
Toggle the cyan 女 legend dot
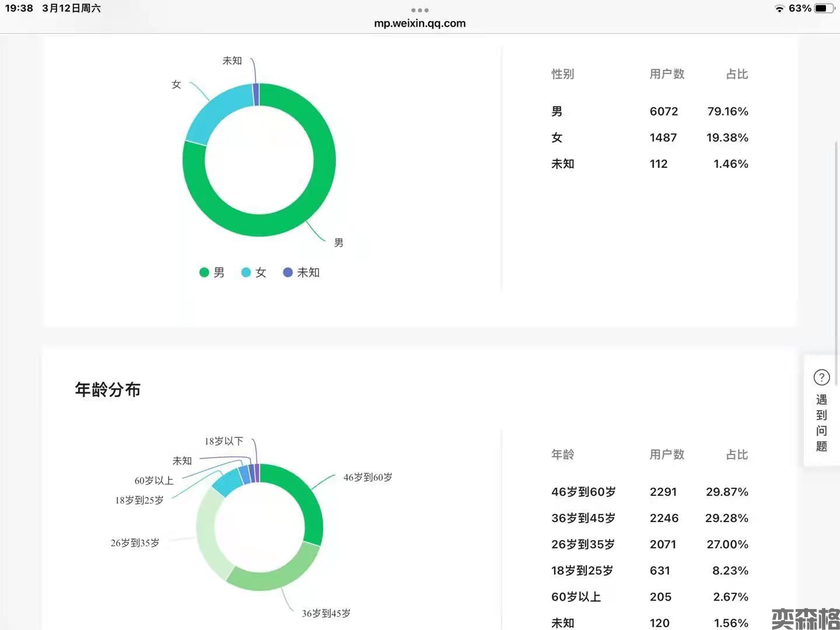tap(246, 272)
